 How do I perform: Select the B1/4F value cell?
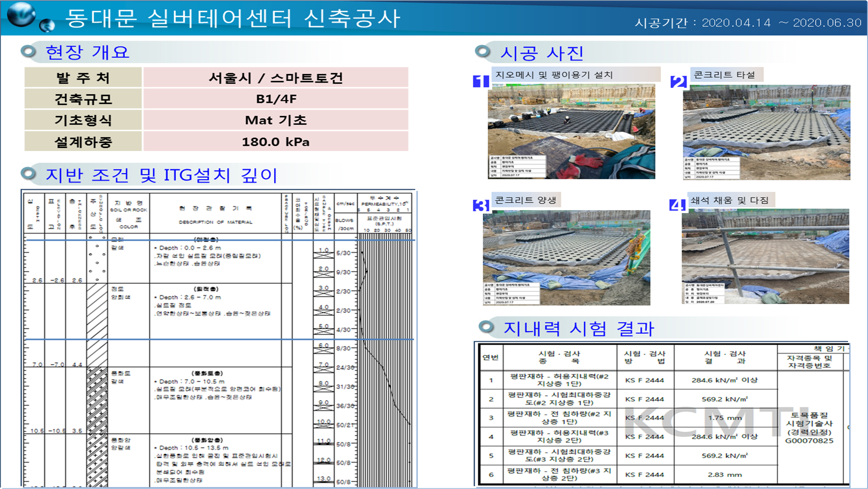tap(276, 99)
